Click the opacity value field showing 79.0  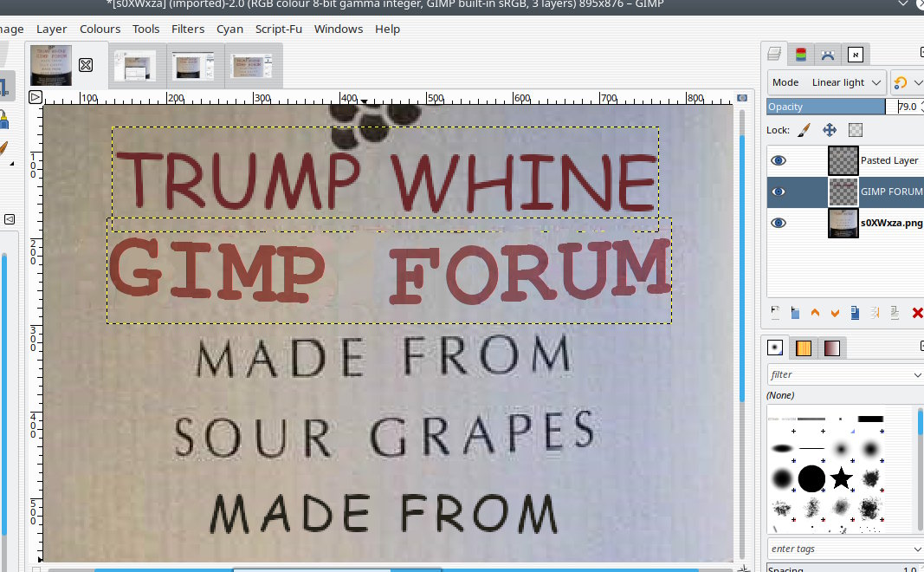pos(907,107)
